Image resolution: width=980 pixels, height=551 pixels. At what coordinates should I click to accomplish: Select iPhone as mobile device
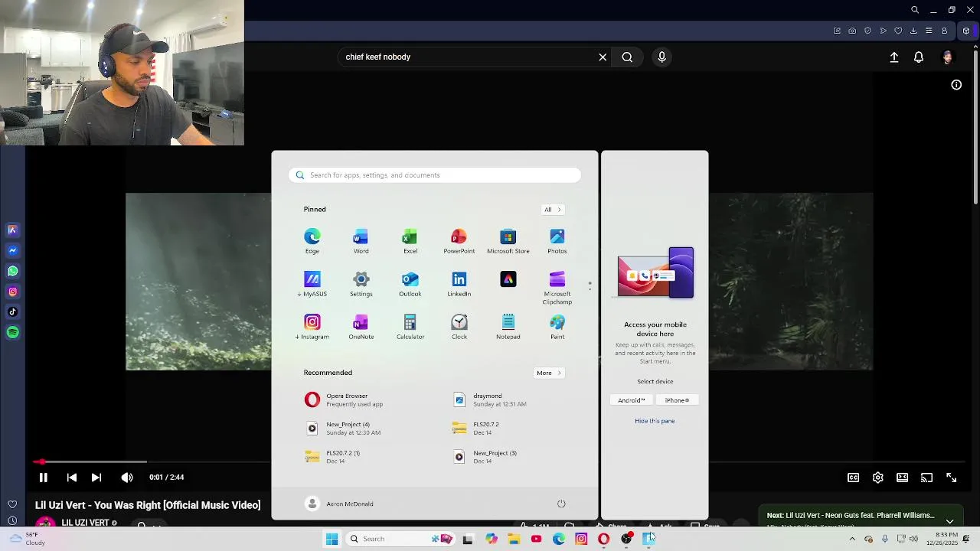677,400
